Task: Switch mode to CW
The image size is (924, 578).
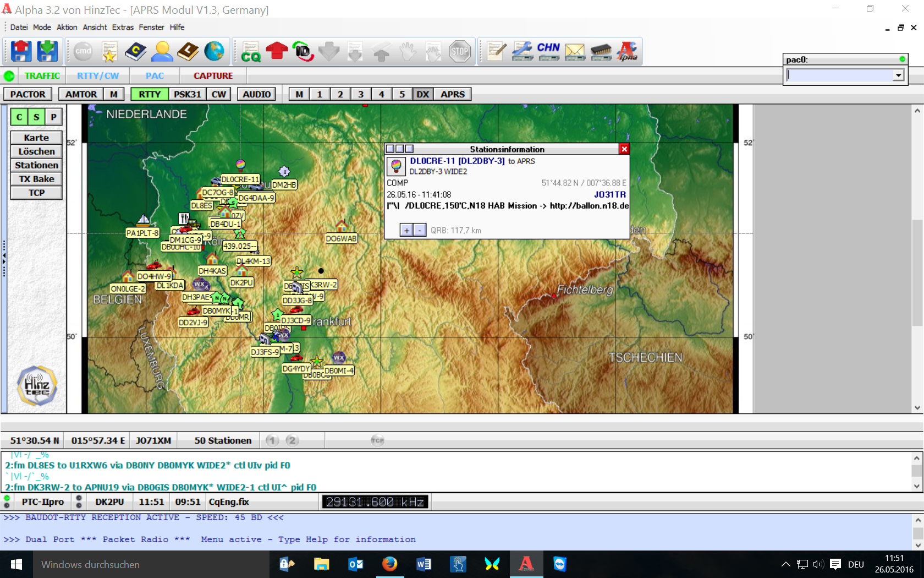Action: [219, 94]
